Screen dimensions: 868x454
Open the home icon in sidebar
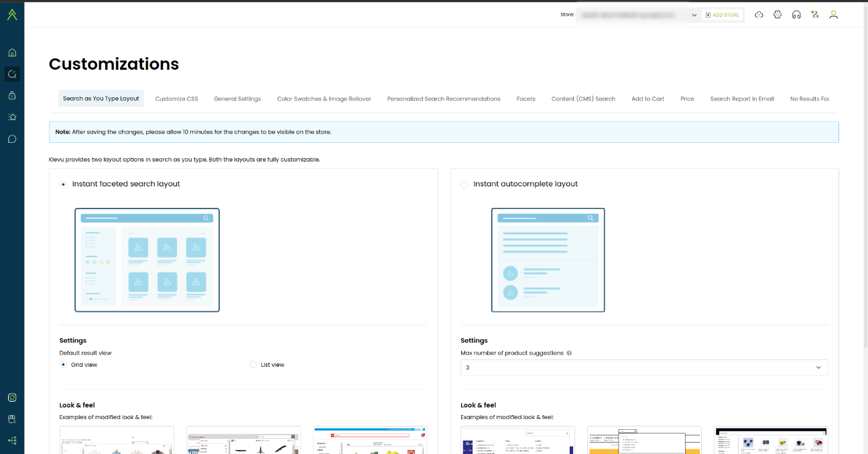click(x=12, y=53)
